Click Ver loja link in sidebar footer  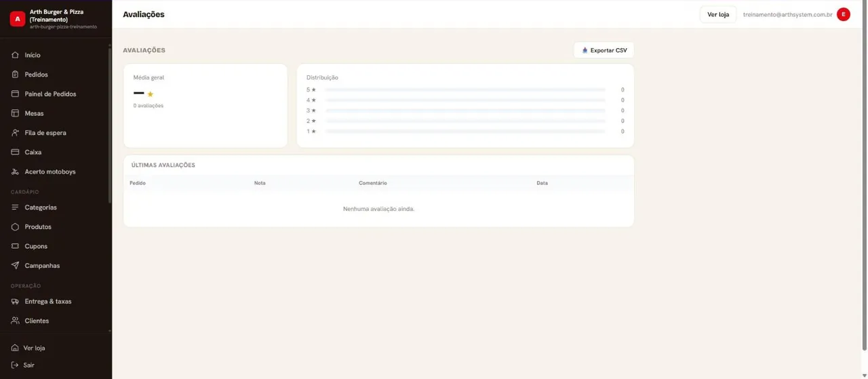[34, 348]
